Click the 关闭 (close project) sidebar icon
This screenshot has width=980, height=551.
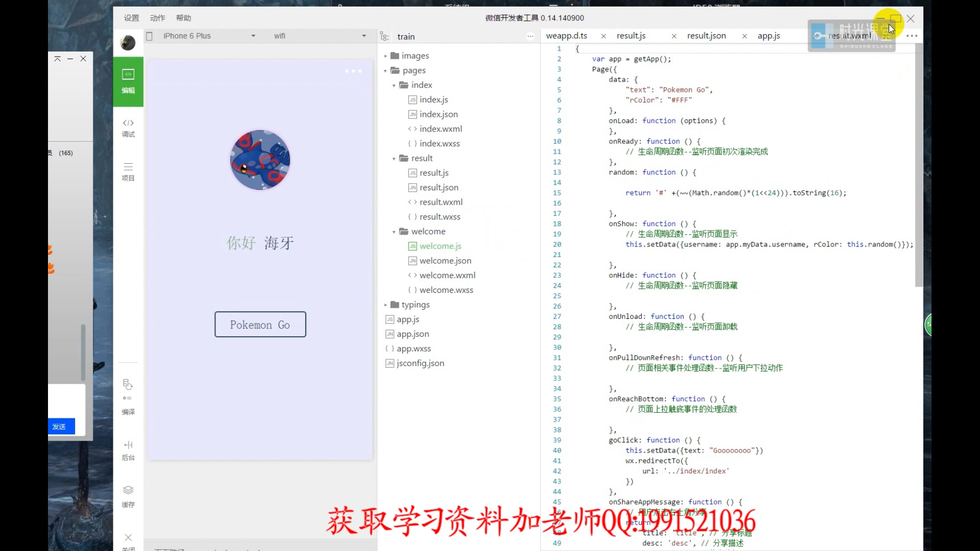pos(128,542)
